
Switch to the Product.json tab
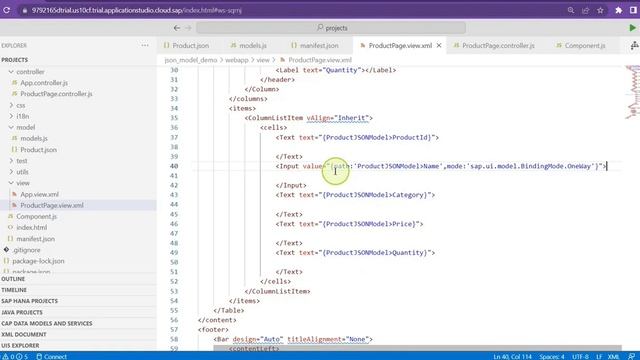point(186,45)
